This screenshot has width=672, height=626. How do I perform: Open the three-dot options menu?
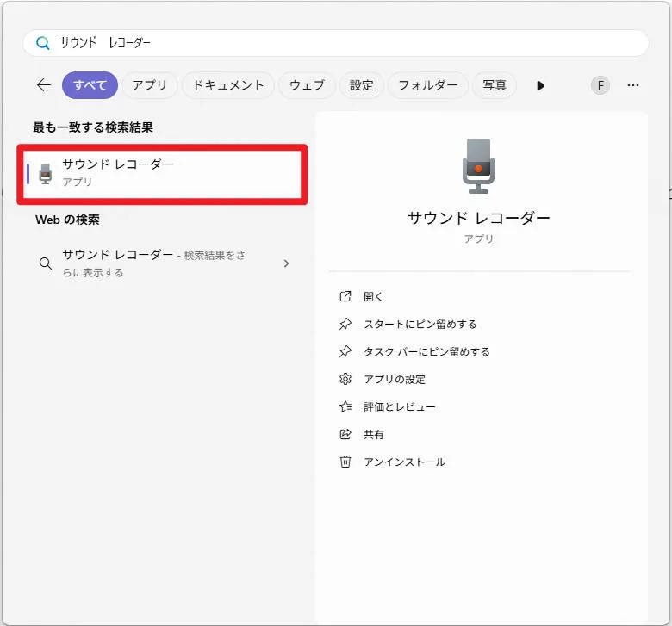(x=633, y=85)
